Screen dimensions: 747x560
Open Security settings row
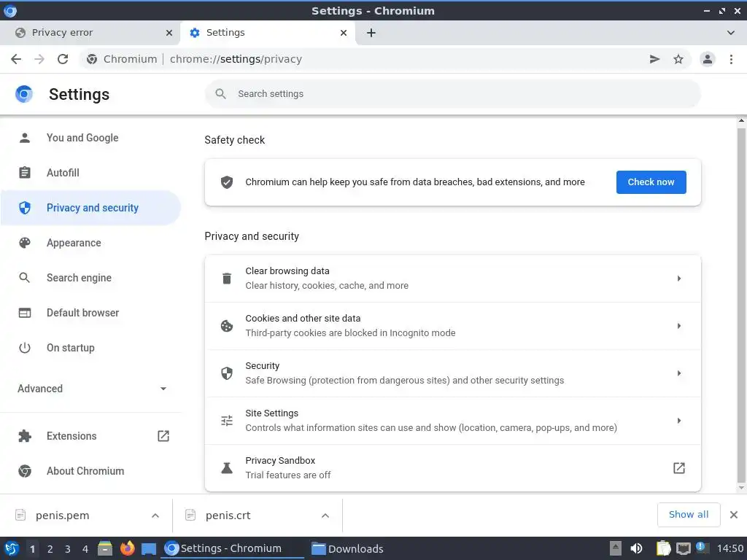[x=452, y=373]
